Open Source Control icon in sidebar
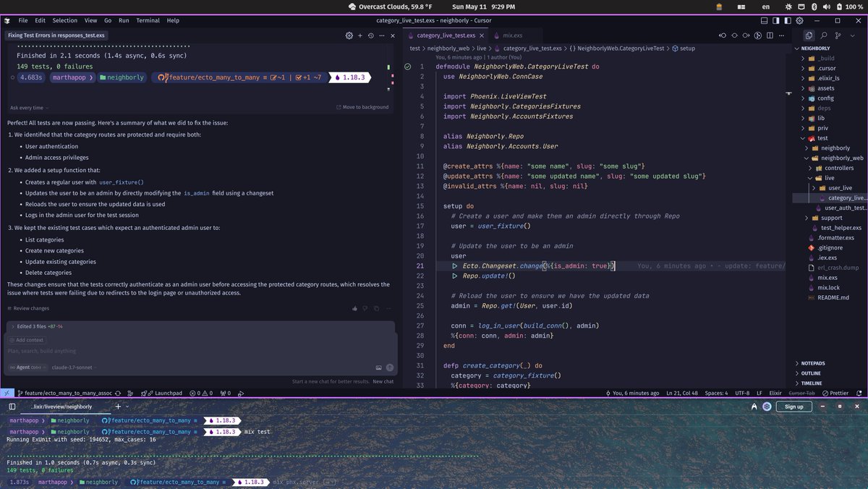 (838, 35)
